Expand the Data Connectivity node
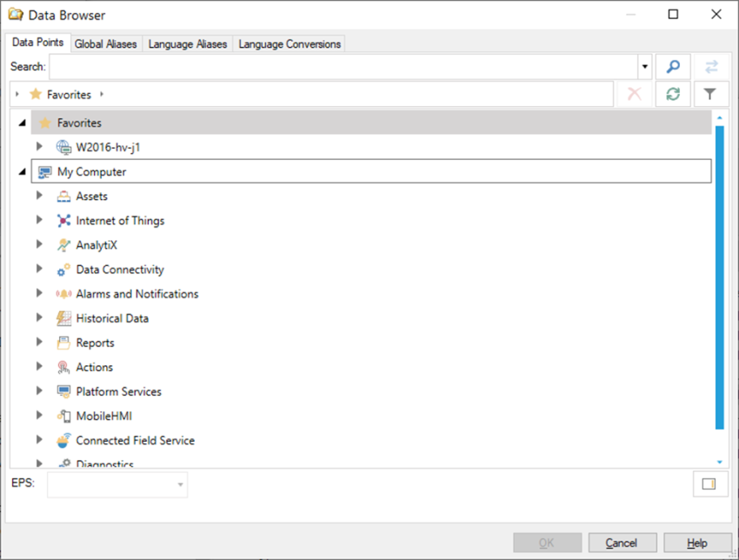This screenshot has height=560, width=739. point(39,270)
